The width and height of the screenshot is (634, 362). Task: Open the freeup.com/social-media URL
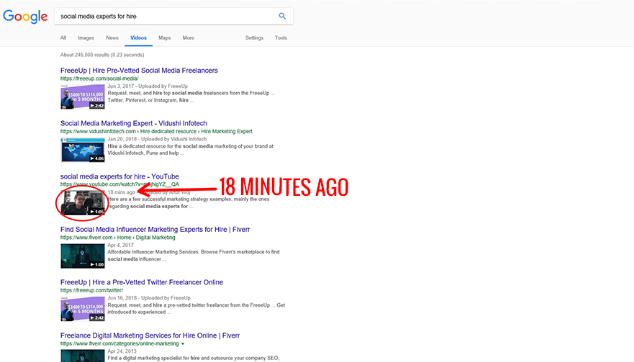(x=99, y=78)
